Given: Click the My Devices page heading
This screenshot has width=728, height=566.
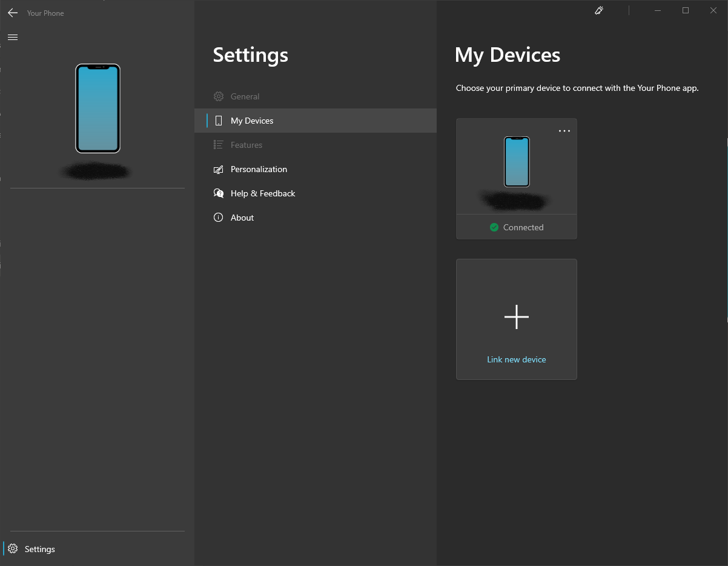Looking at the screenshot, I should pyautogui.click(x=508, y=55).
